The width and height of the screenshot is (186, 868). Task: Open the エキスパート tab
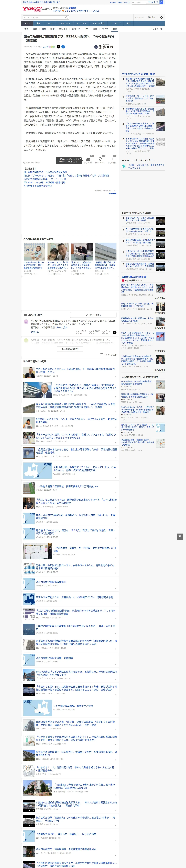click(64, 24)
